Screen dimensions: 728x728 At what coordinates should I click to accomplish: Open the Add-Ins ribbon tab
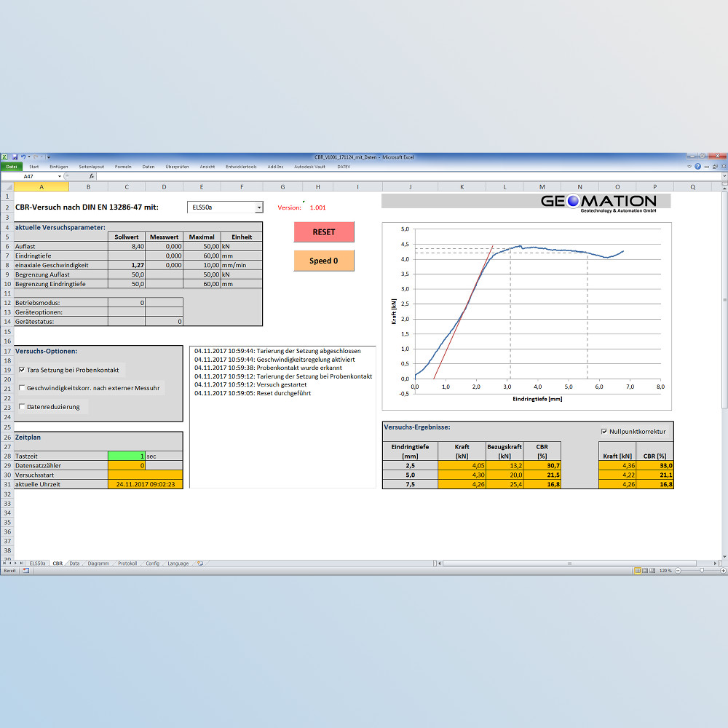(x=275, y=167)
